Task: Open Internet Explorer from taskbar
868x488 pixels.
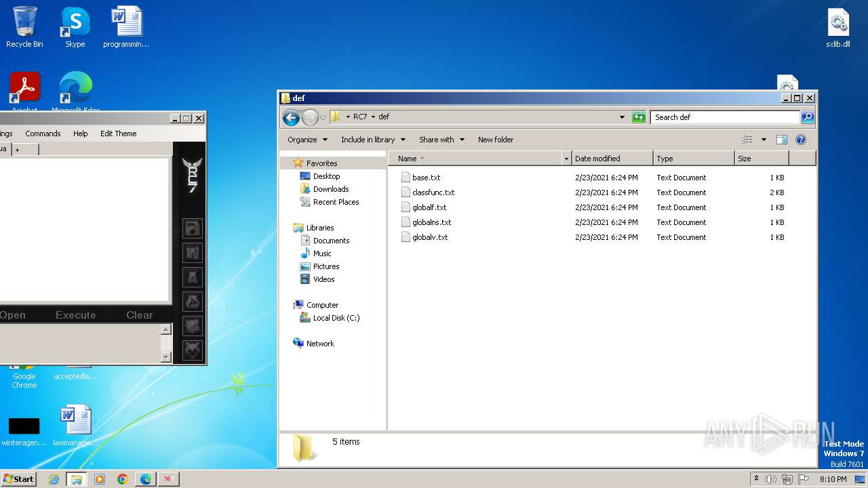Action: point(54,479)
